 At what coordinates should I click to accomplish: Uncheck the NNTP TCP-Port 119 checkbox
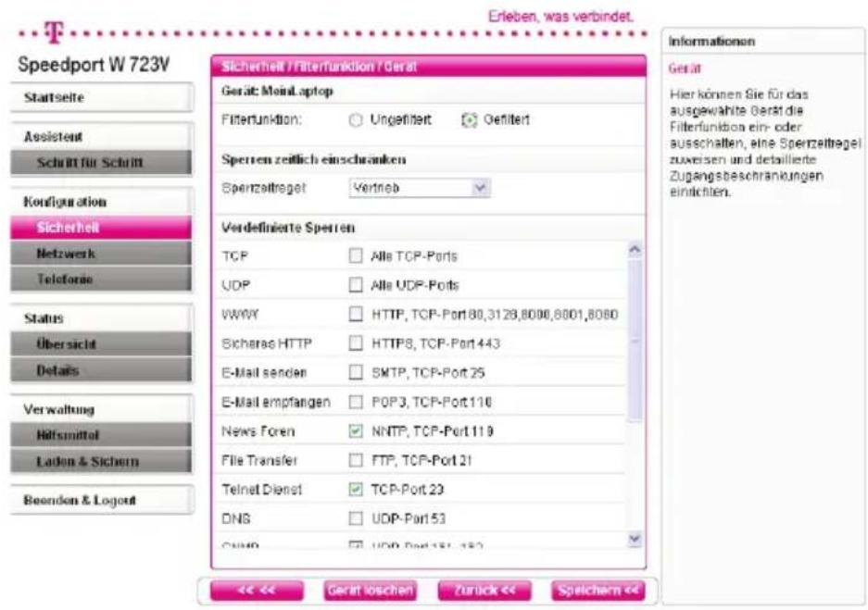click(x=356, y=430)
